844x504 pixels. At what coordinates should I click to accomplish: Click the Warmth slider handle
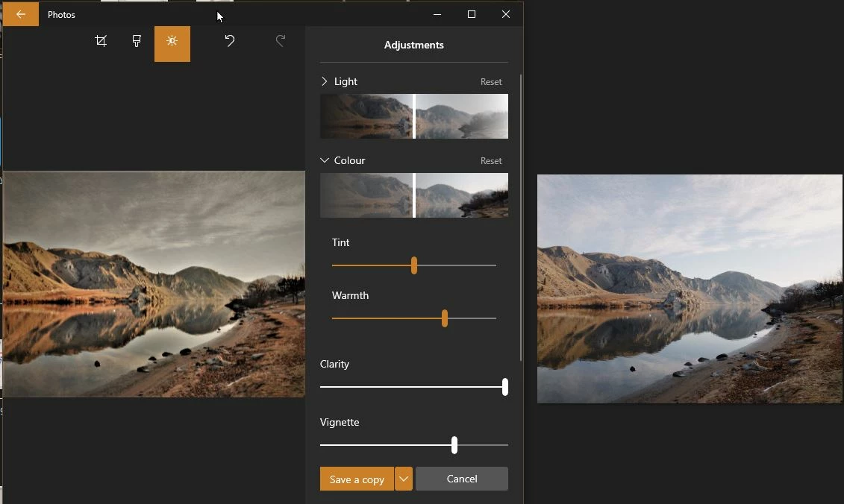[445, 318]
